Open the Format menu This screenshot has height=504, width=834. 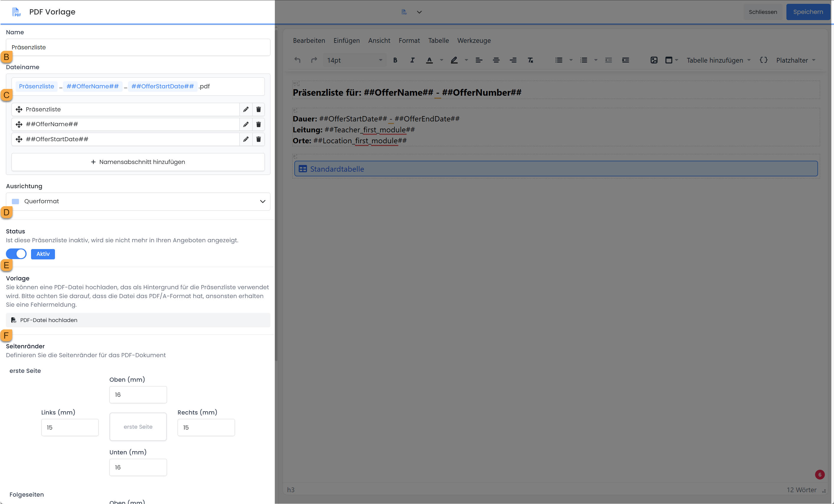pyautogui.click(x=409, y=40)
